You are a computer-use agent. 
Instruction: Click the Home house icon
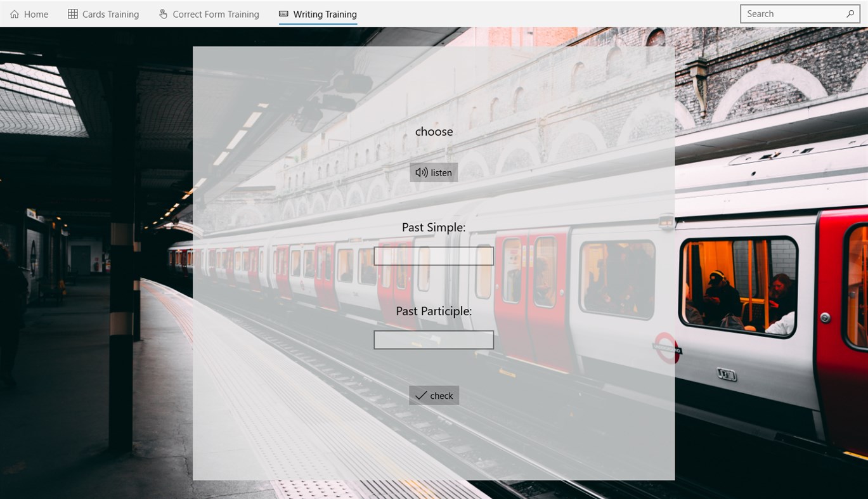click(x=15, y=14)
